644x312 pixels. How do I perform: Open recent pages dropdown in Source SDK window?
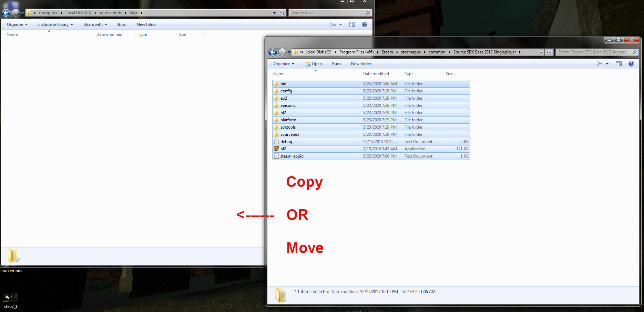(x=289, y=52)
